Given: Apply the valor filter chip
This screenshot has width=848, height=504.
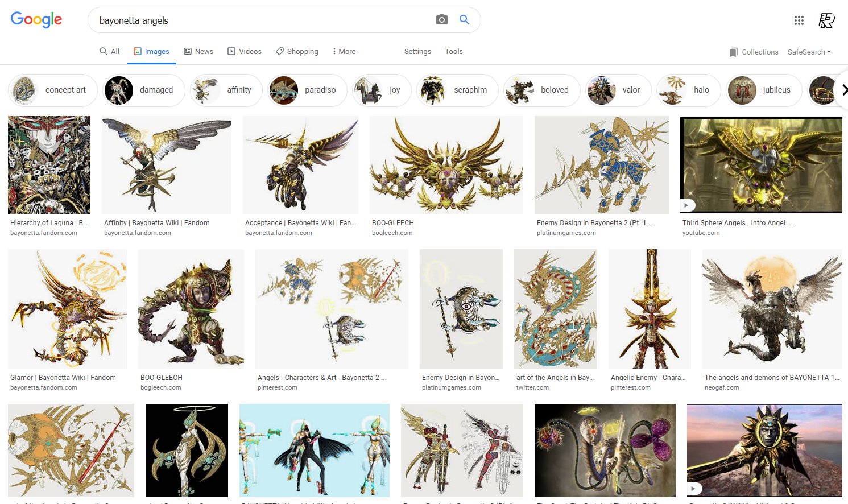Looking at the screenshot, I should 618,90.
